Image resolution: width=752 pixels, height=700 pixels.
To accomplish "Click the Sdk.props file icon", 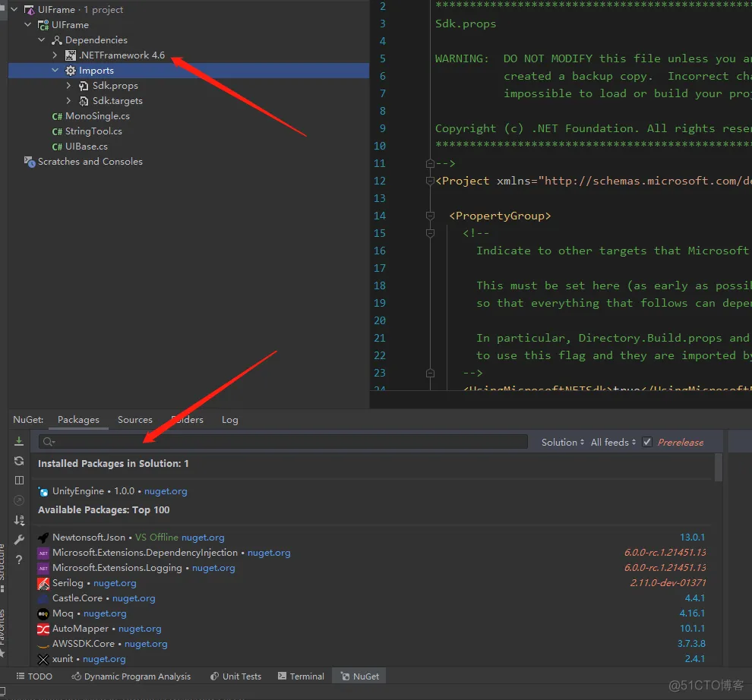I will point(84,86).
